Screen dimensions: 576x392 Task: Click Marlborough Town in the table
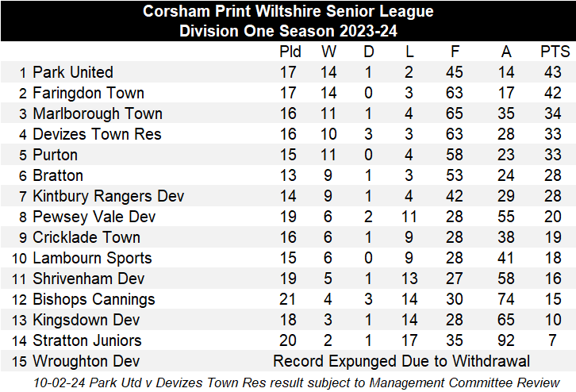pyautogui.click(x=97, y=113)
